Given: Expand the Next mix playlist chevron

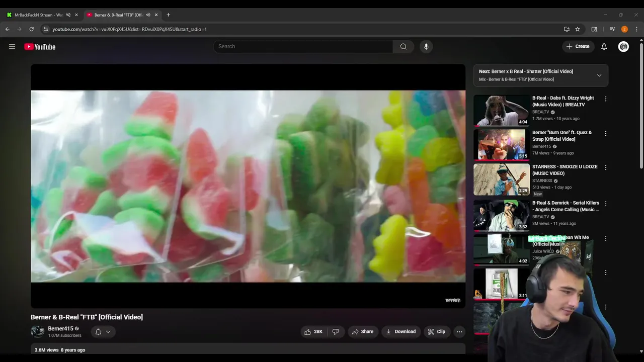Looking at the screenshot, I should 599,75.
